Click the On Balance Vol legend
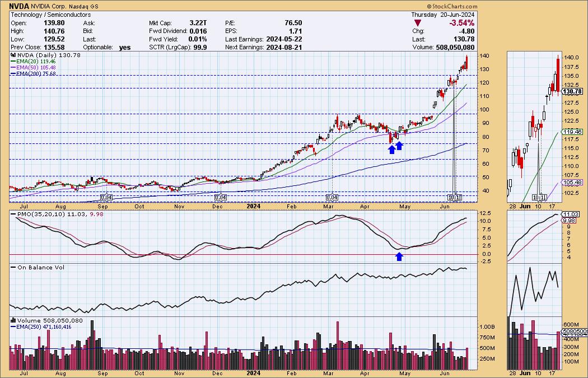The image size is (588, 378). click(38, 267)
